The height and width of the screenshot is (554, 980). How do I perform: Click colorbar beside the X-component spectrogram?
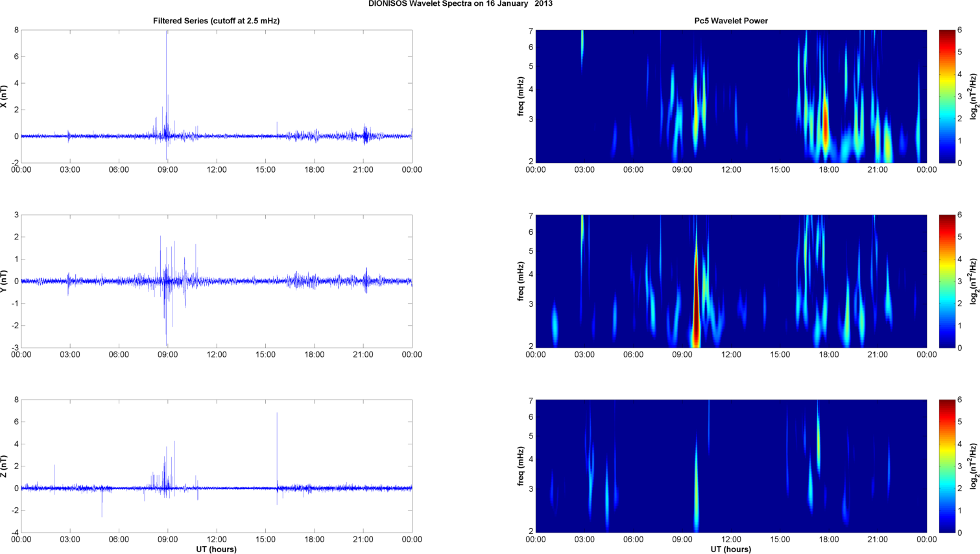tap(947, 96)
